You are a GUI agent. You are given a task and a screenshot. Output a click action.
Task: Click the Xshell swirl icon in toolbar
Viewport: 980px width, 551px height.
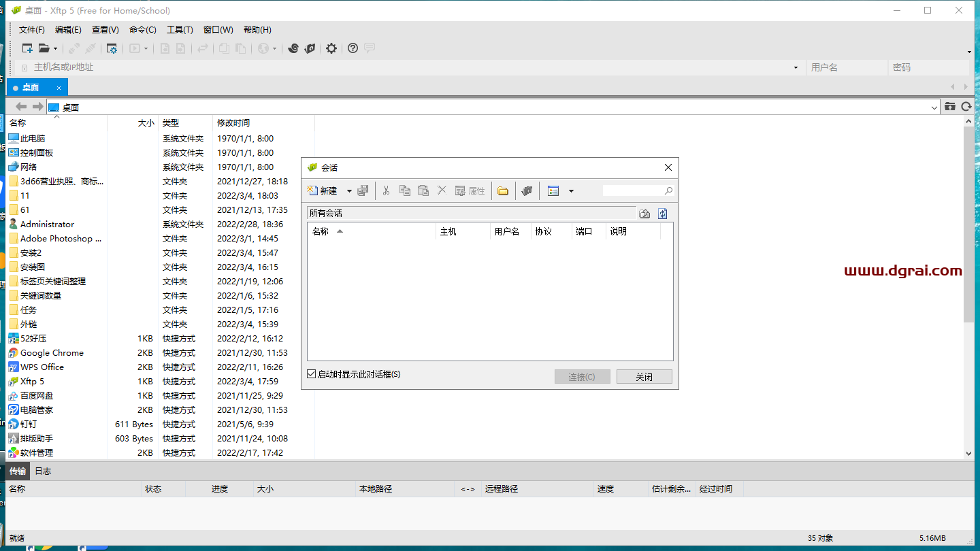point(293,48)
